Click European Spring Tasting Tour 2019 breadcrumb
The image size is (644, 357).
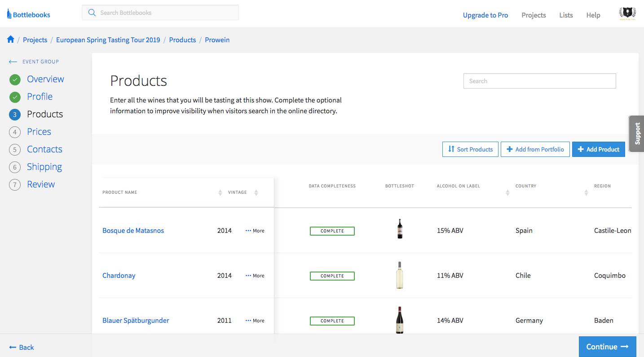click(108, 40)
